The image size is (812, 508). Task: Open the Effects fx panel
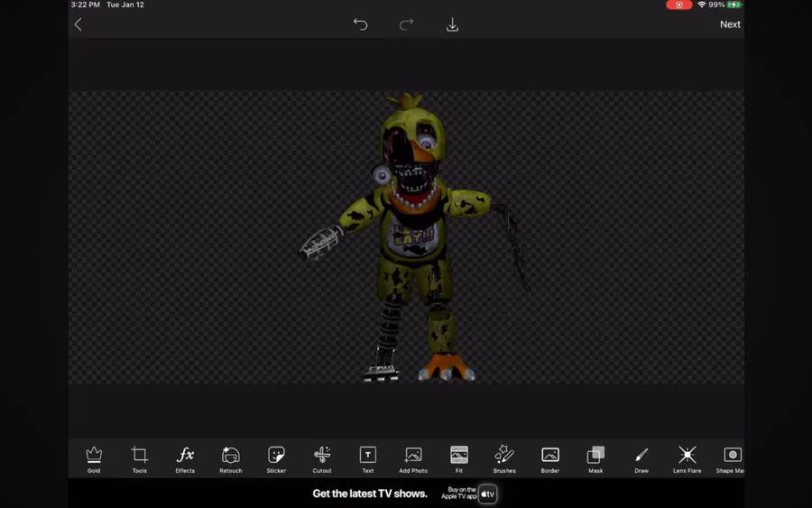point(185,459)
